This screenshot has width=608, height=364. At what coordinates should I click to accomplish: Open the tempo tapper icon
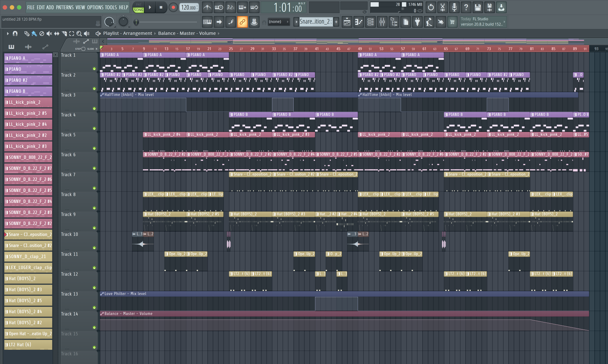429,22
